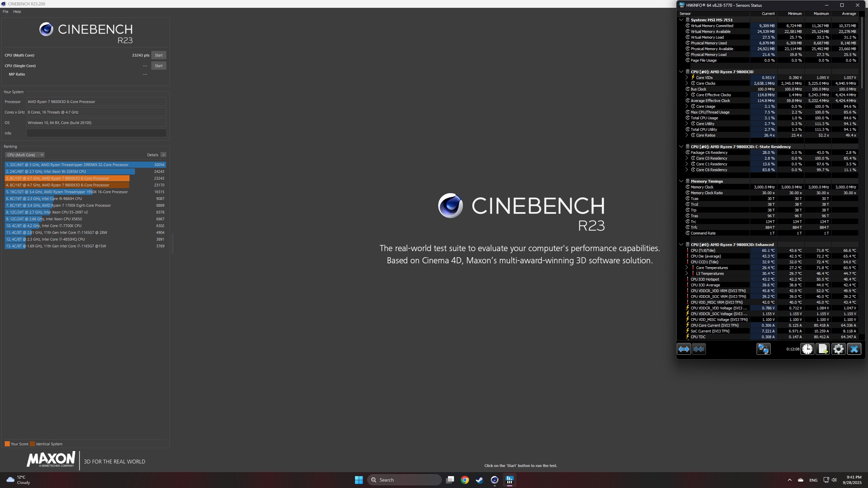The image size is (868, 488).
Task: Click the HWiNFO shrink window arrows icon
Action: click(x=698, y=349)
